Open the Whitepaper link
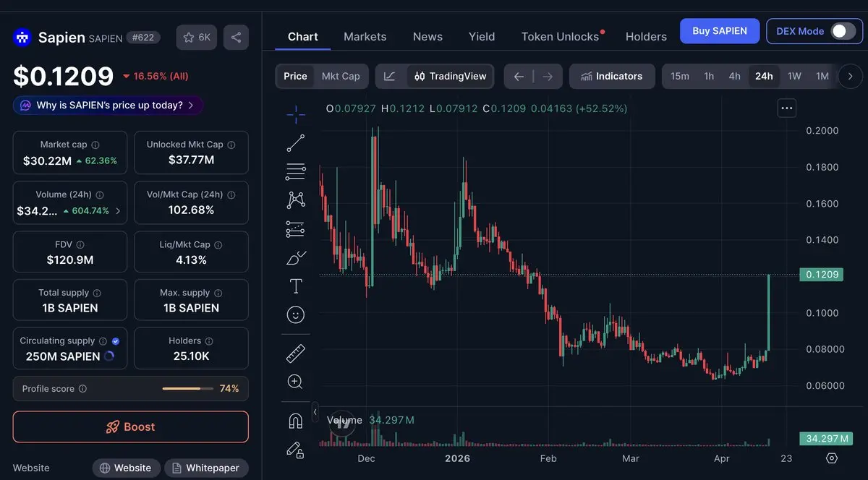The image size is (868, 480). pos(206,468)
